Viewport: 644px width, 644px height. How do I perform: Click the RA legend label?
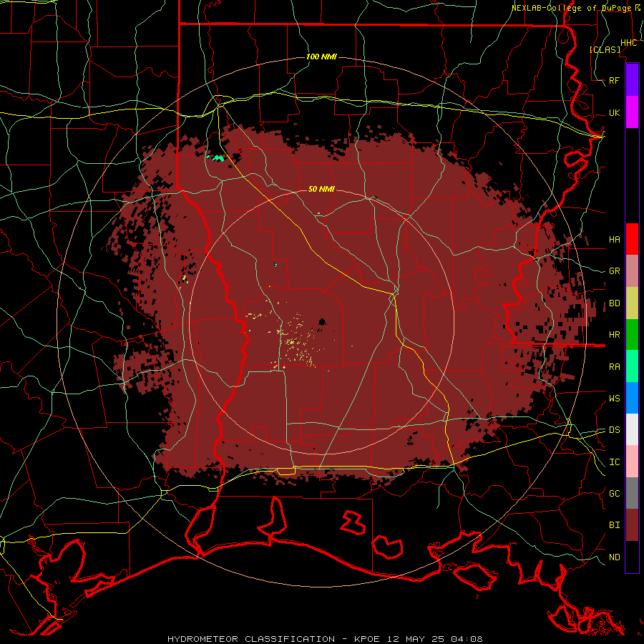(x=614, y=366)
